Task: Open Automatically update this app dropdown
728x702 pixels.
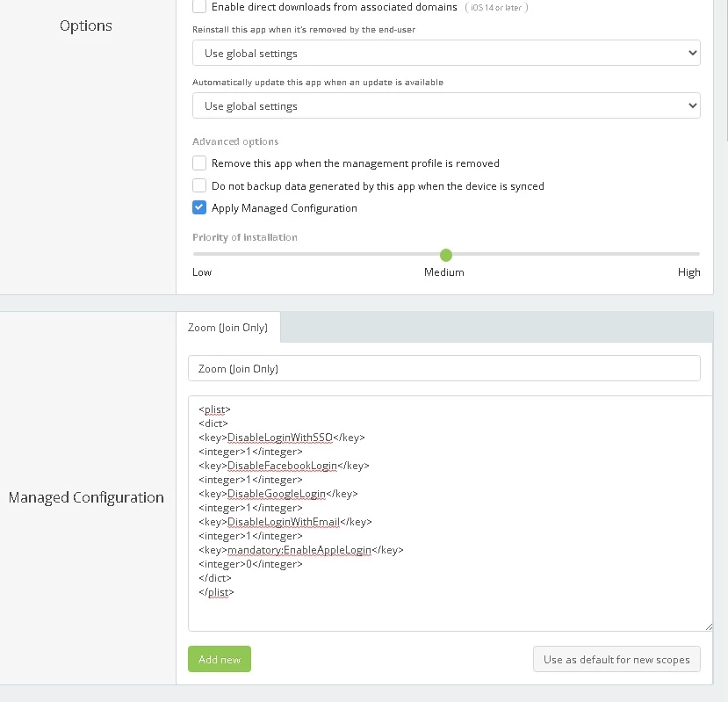Action: (x=446, y=105)
